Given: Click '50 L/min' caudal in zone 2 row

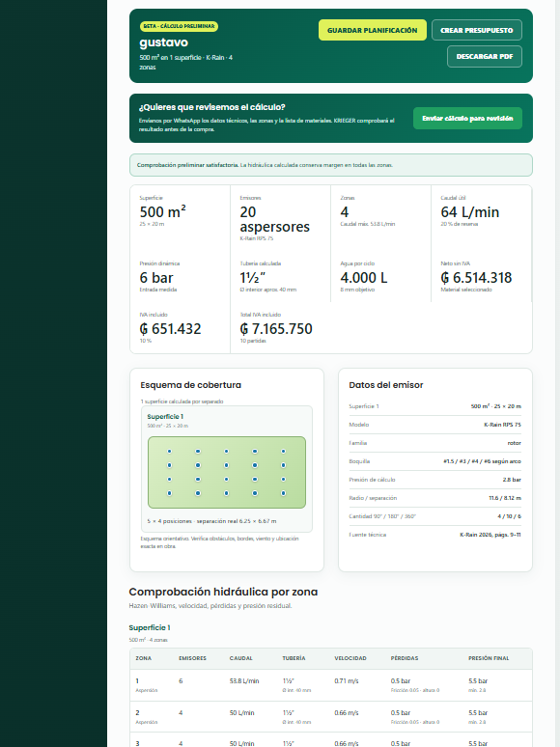Looking at the screenshot, I should [x=241, y=713].
